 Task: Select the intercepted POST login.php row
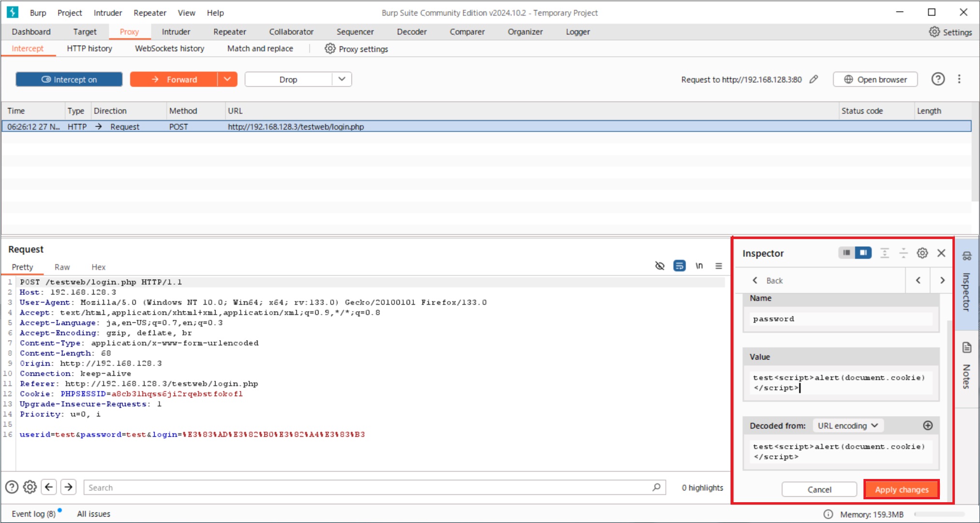coord(486,127)
